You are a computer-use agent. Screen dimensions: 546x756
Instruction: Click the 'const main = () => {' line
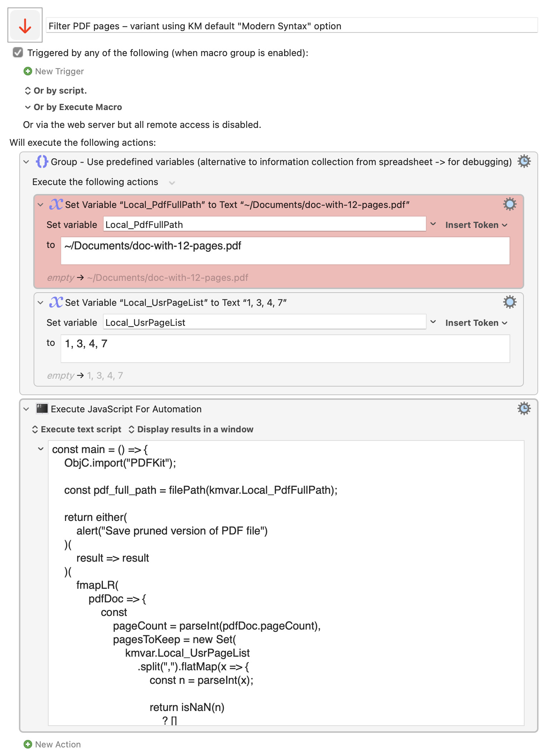pos(100,449)
